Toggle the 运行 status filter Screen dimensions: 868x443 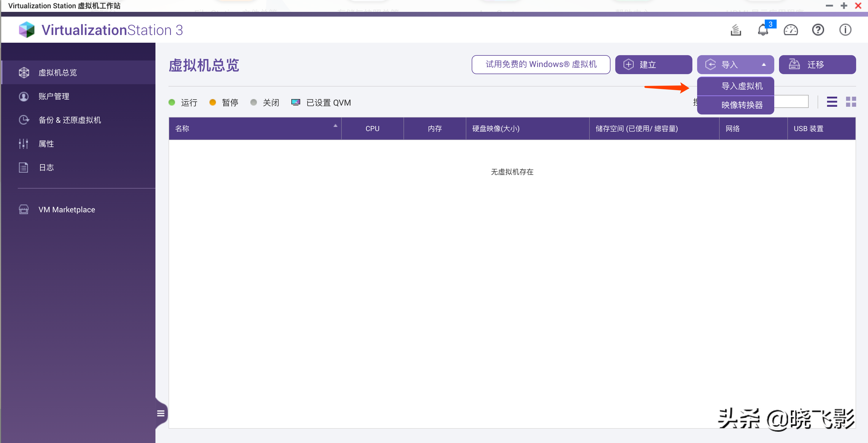(x=182, y=102)
